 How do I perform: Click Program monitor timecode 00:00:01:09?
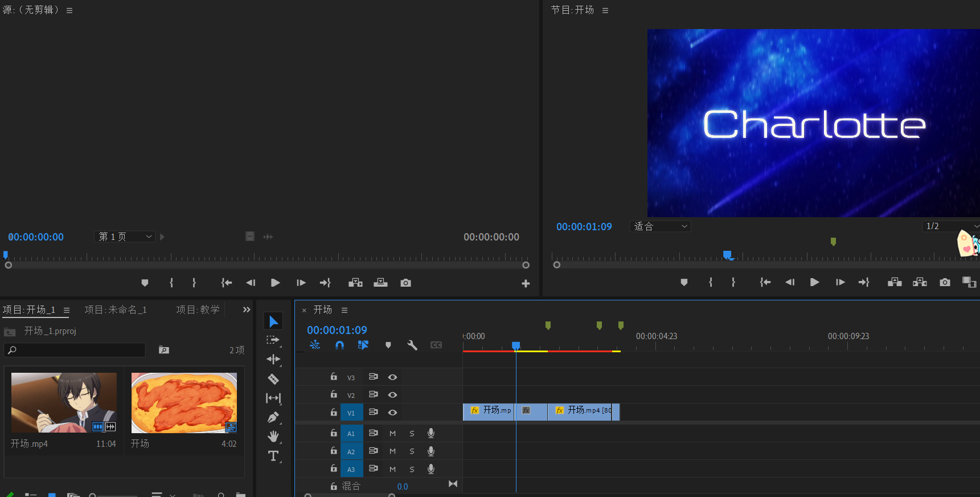tap(584, 226)
